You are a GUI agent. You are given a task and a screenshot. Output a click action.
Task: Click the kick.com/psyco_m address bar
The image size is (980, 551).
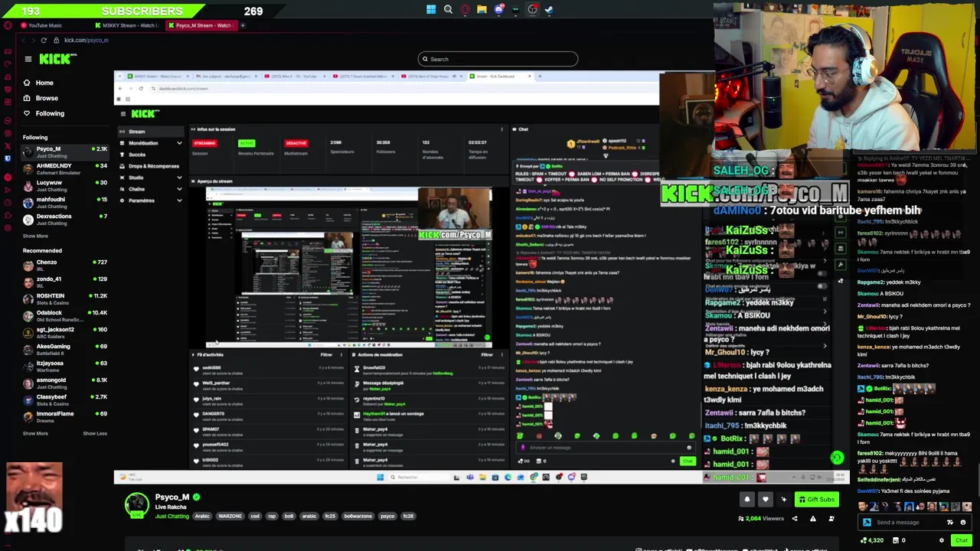coord(86,40)
